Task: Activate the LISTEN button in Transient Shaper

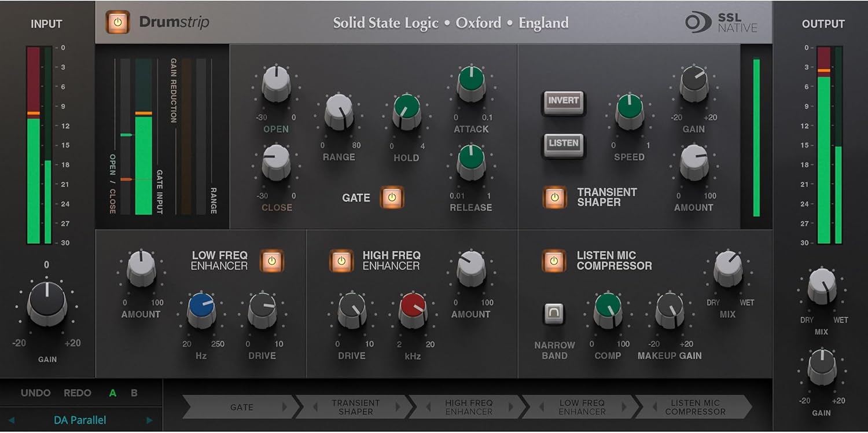Action: (562, 144)
